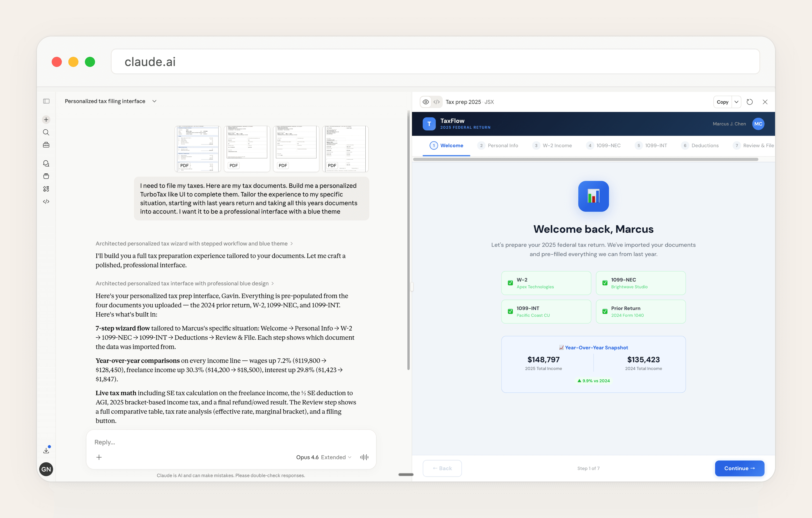Open the Personalized tax filing interface title dropdown

pos(154,101)
